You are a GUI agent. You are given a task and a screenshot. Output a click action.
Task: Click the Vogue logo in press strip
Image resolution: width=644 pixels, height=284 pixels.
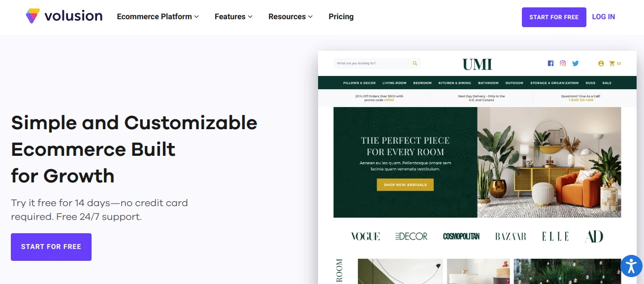click(365, 236)
